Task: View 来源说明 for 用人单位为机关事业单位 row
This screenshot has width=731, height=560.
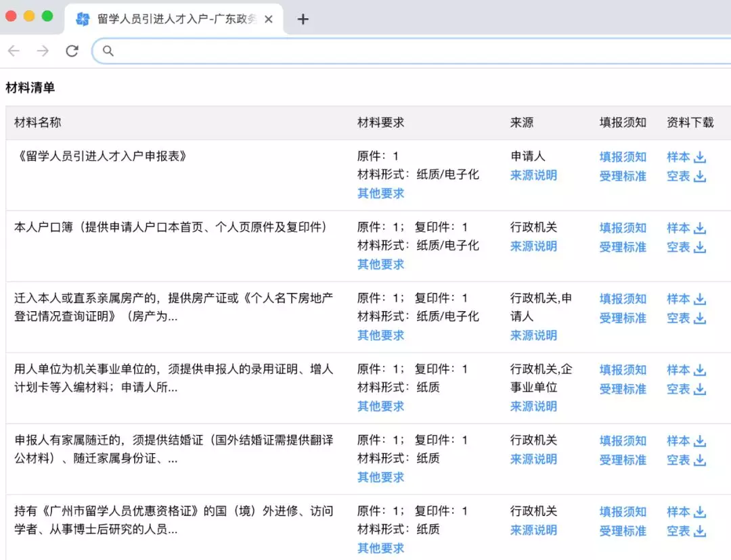Action: (533, 406)
